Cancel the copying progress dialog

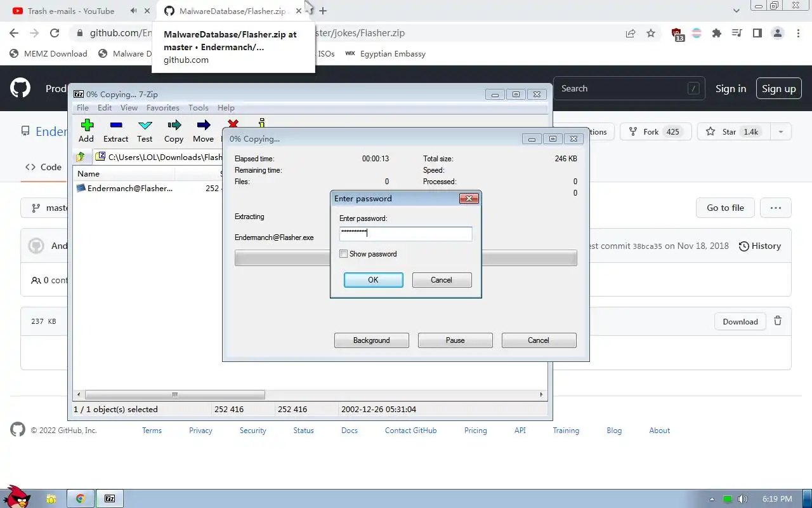[539, 340]
